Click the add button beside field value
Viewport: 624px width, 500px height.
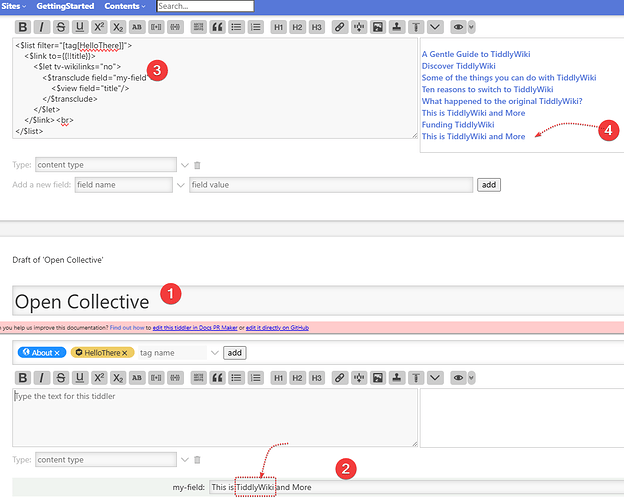tap(488, 185)
